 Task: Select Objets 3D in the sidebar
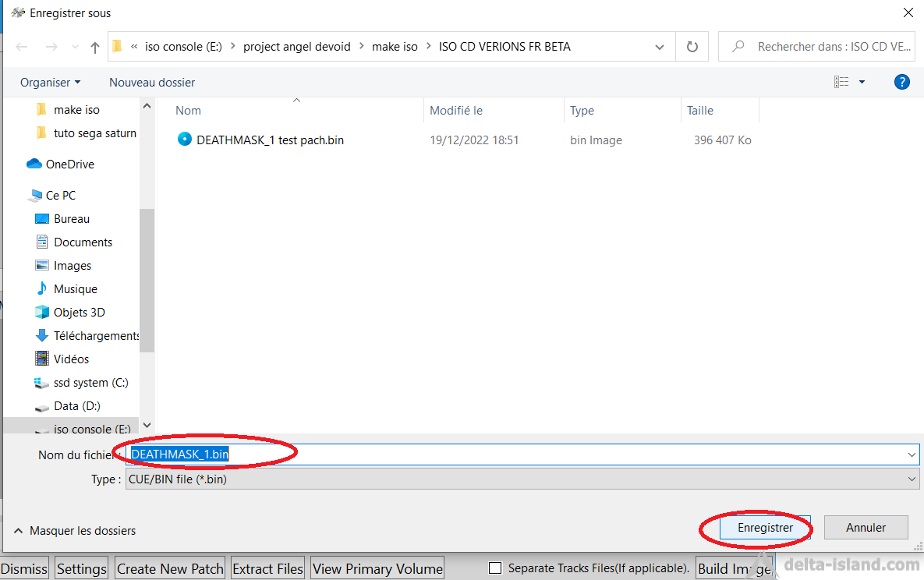coord(79,312)
